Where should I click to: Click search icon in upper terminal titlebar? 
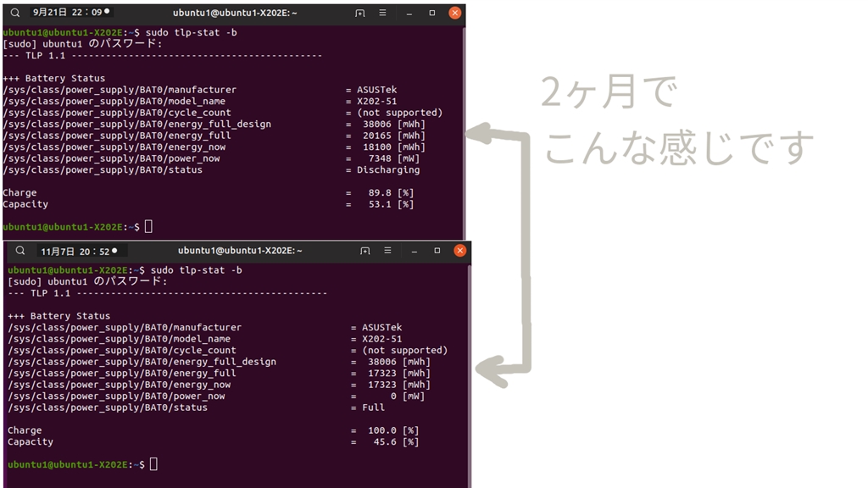15,13
